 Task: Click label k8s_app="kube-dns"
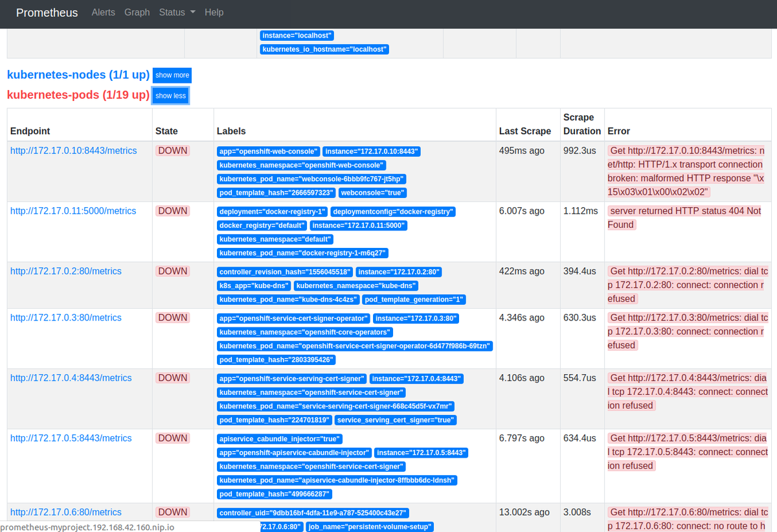254,286
